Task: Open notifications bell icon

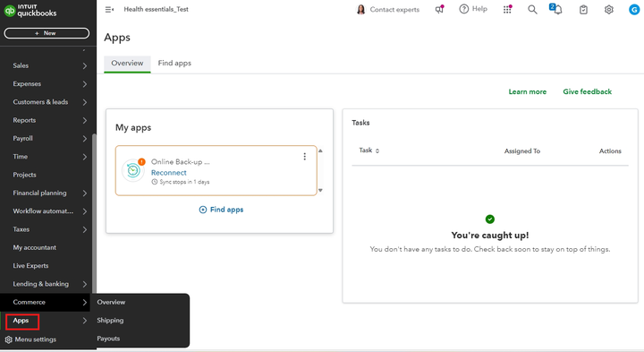Action: click(556, 9)
